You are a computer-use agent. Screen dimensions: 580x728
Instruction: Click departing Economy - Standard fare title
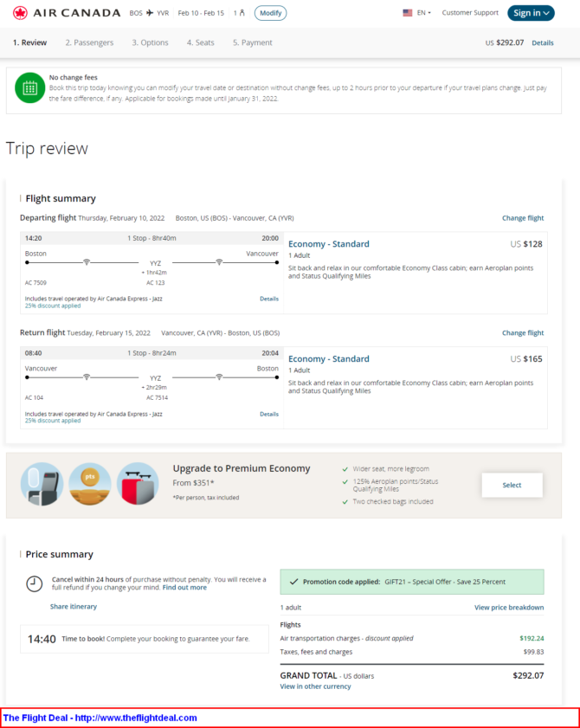[329, 244]
